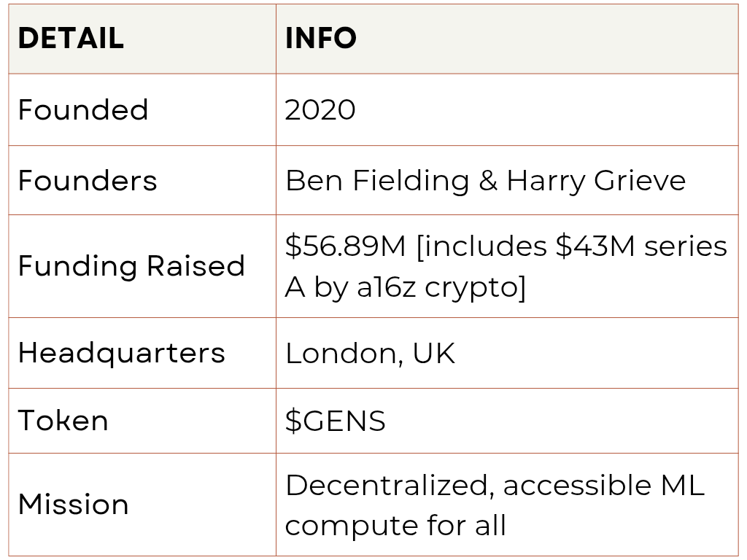The width and height of the screenshot is (747, 560).
Task: Click the 2020 founding year cell
Action: [320, 109]
